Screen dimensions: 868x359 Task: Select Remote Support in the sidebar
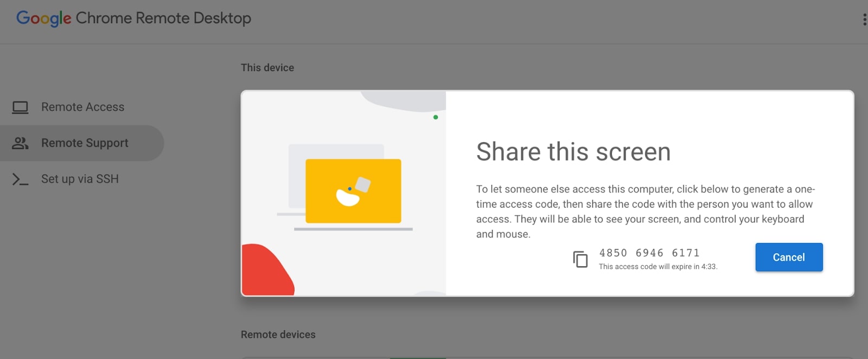coord(82,143)
